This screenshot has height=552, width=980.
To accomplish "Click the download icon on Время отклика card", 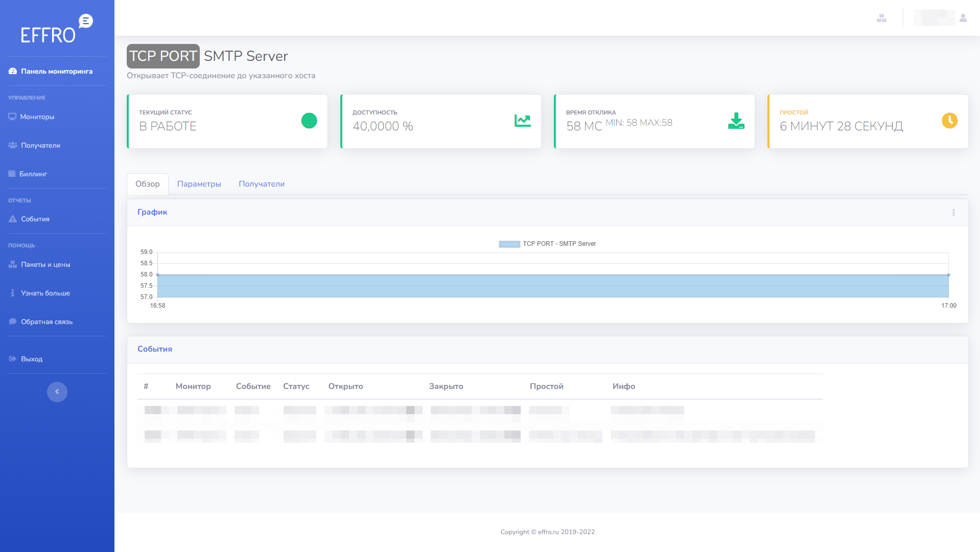I will (x=735, y=121).
